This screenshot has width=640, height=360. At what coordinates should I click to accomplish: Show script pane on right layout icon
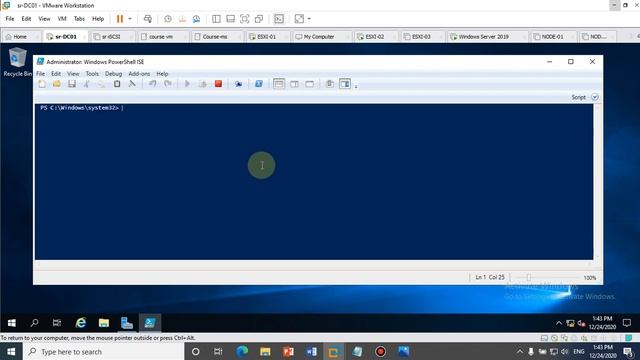[294, 84]
